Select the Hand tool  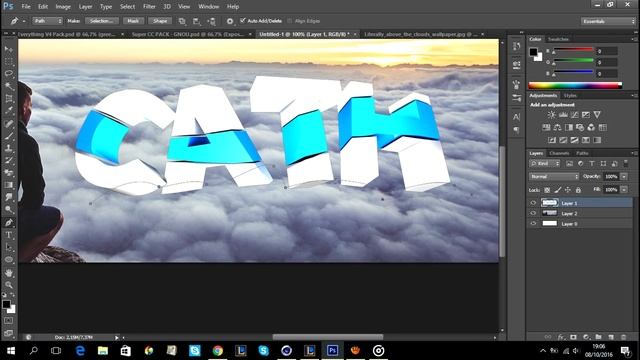tap(9, 273)
